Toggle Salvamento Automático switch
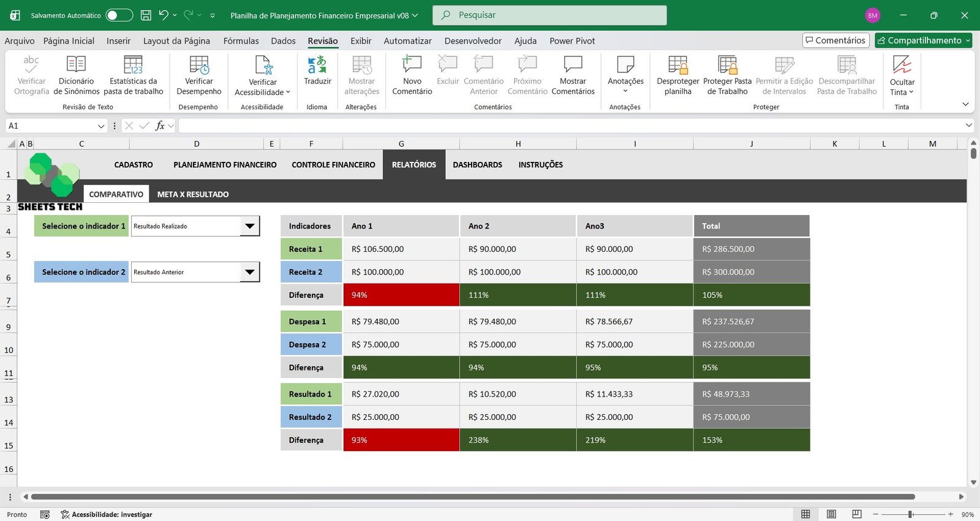 click(x=119, y=15)
